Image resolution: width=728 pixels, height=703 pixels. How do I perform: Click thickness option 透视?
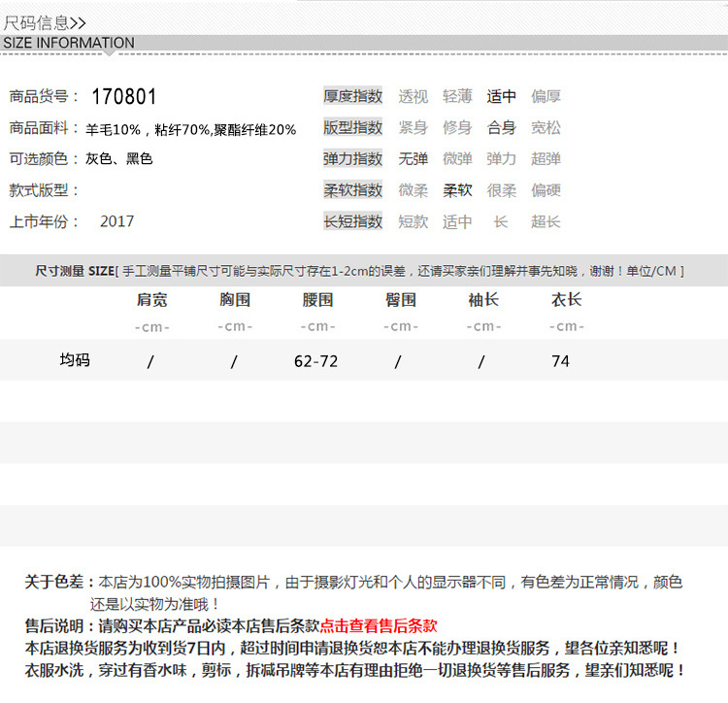click(414, 96)
